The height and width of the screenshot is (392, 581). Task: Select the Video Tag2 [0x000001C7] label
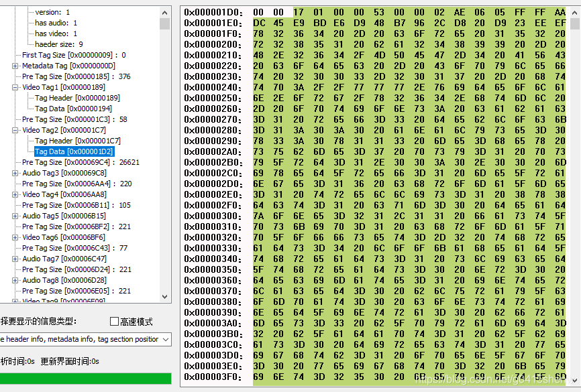64,130
